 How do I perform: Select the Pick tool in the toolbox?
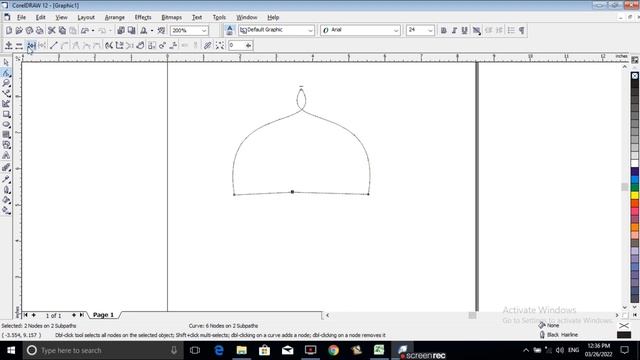(6, 62)
